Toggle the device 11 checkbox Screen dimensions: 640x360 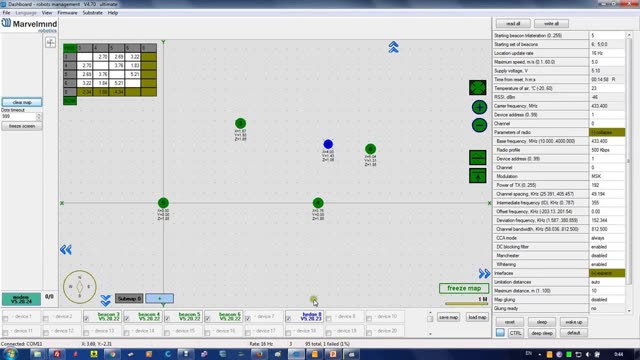(x=5, y=333)
